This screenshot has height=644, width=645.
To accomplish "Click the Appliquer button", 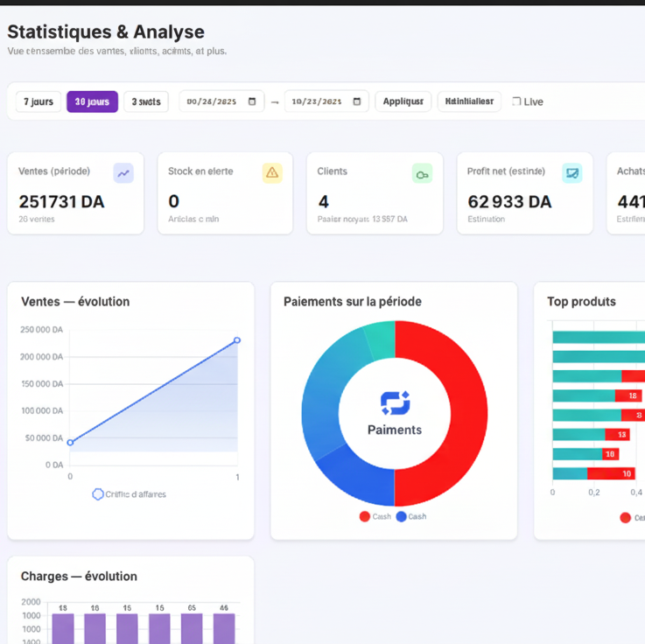I will tap(403, 101).
